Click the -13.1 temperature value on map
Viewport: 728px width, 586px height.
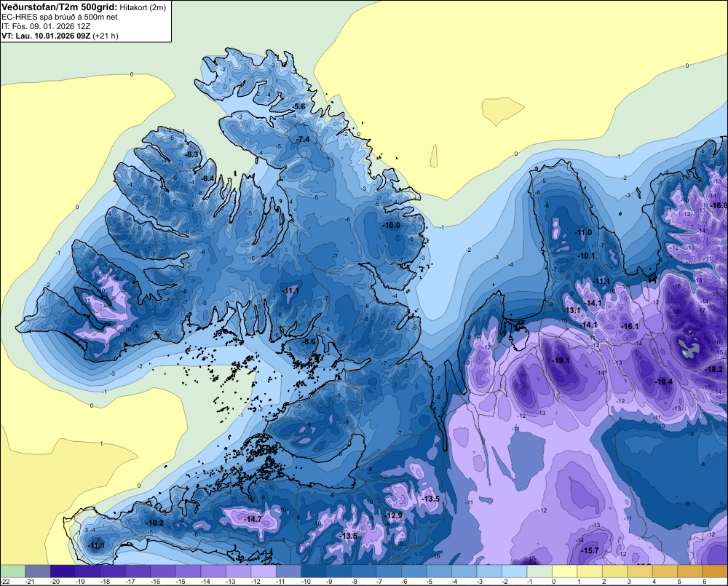[572, 310]
